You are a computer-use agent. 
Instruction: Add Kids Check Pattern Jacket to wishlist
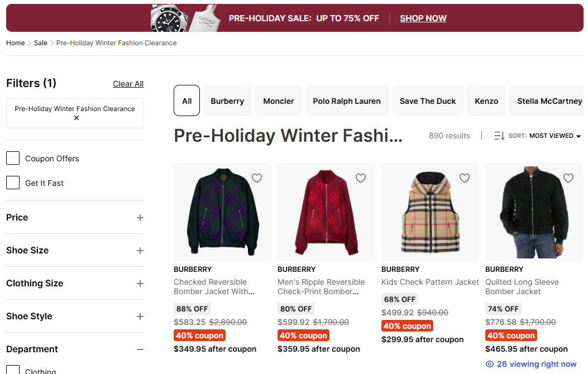(465, 178)
